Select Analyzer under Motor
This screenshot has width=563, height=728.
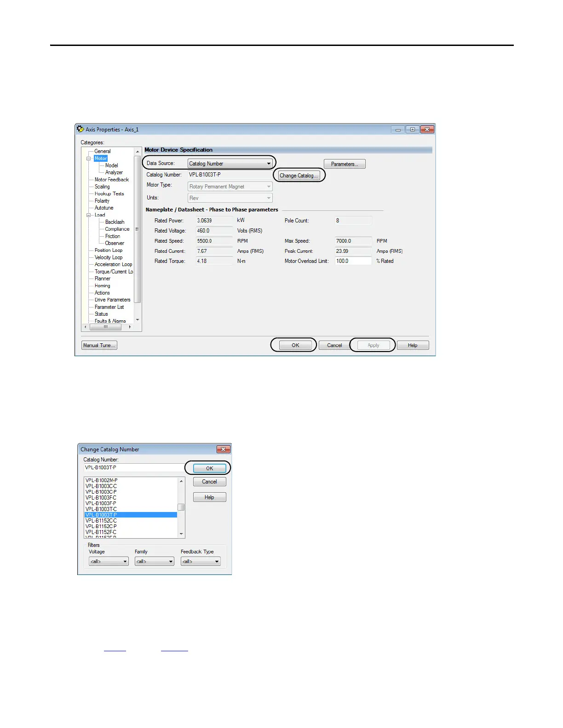[x=114, y=172]
